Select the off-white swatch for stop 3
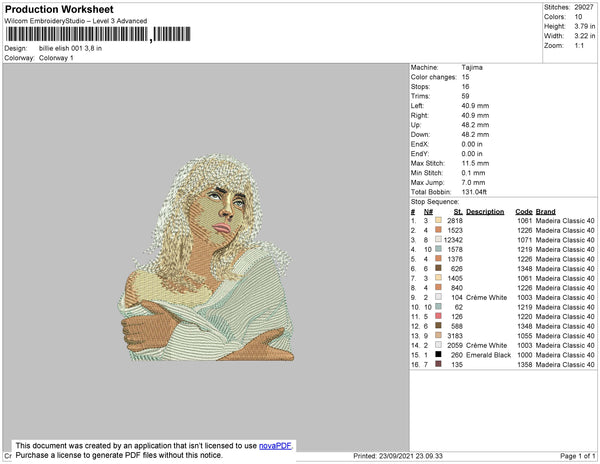This screenshot has width=600, height=464. [x=438, y=239]
